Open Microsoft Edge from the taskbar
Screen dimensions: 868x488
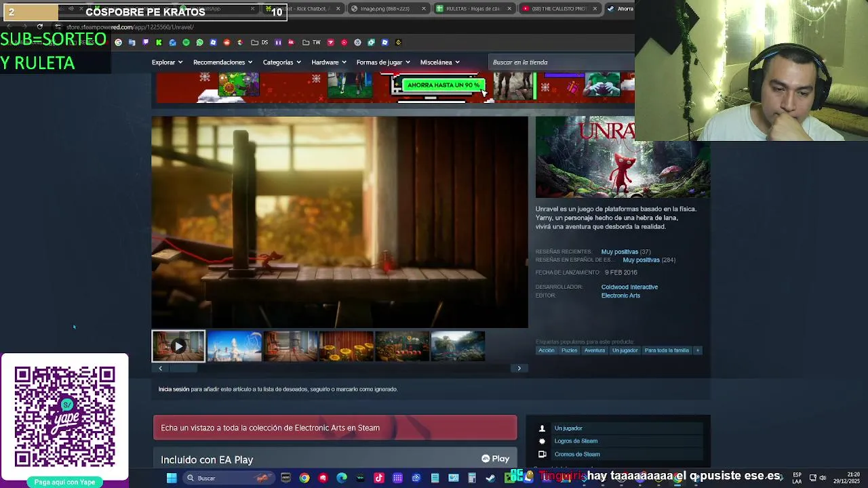(342, 478)
